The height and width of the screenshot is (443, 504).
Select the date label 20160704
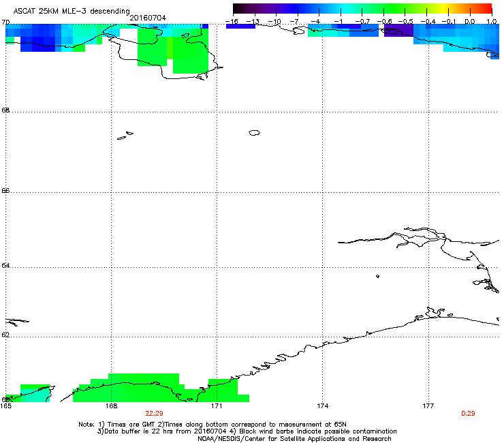click(148, 18)
